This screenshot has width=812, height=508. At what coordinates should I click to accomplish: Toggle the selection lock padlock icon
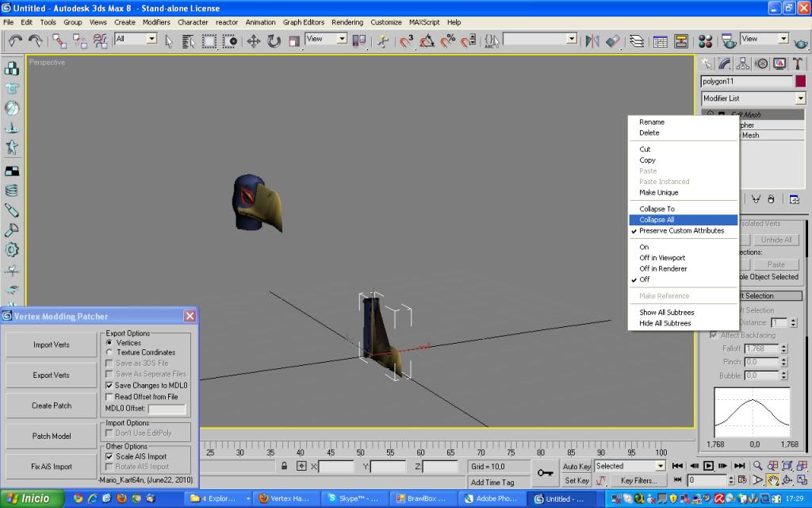click(x=285, y=465)
